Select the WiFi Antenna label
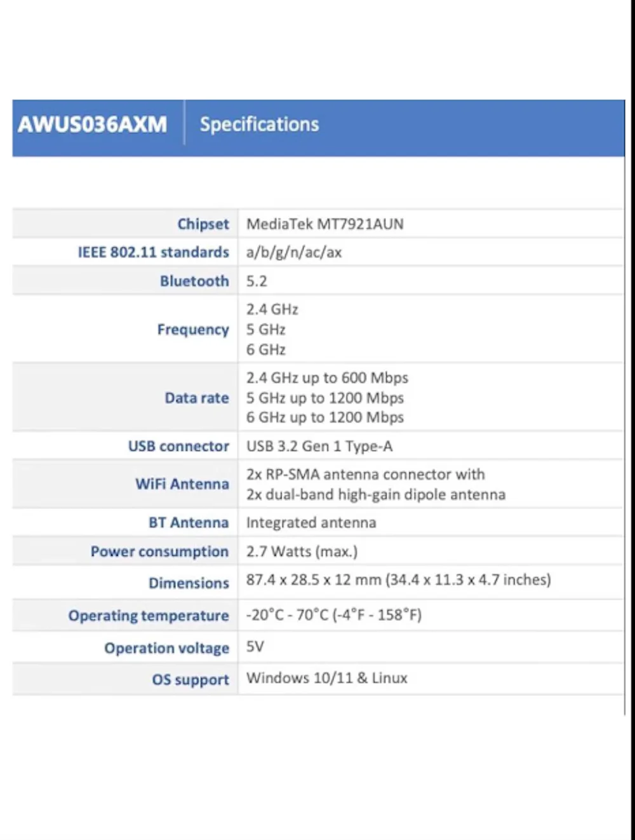The width and height of the screenshot is (635, 840). click(182, 484)
